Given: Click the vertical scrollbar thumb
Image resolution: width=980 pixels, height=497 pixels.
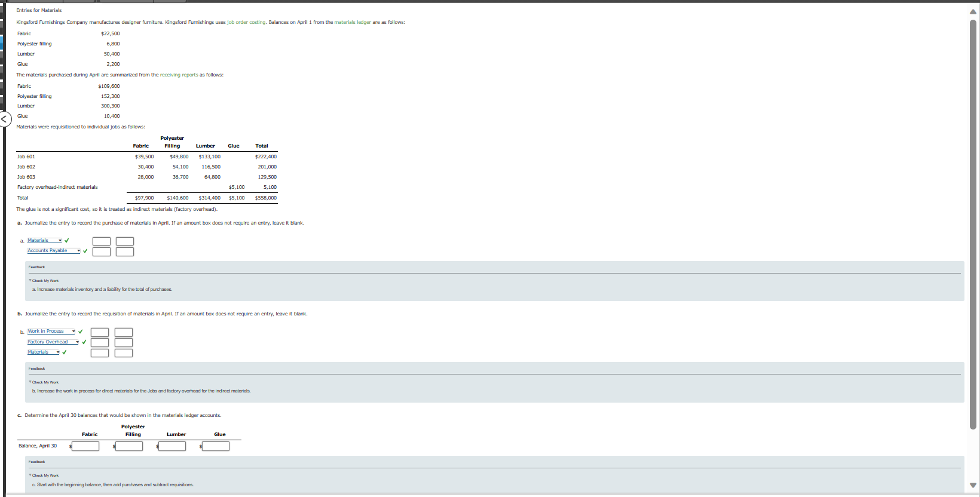Looking at the screenshot, I should coord(973,224).
